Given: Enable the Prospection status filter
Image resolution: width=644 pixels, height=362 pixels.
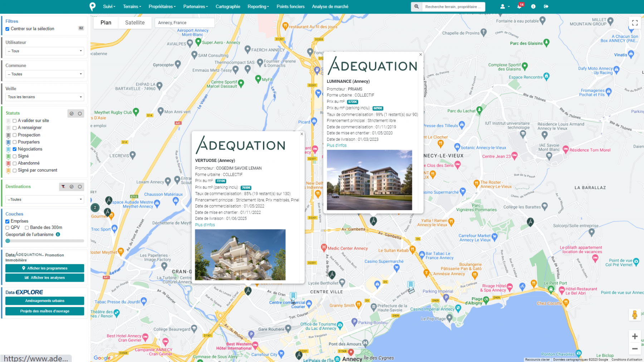Looking at the screenshot, I should [x=15, y=135].
